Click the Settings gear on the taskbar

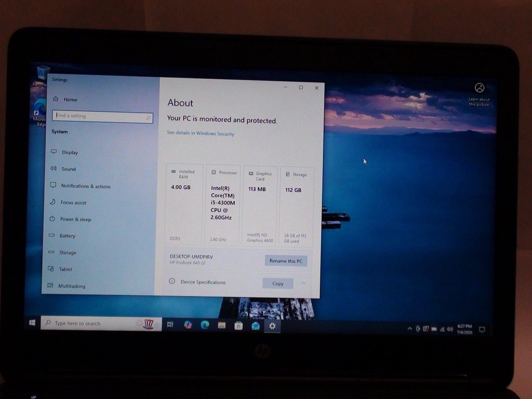pos(272,326)
